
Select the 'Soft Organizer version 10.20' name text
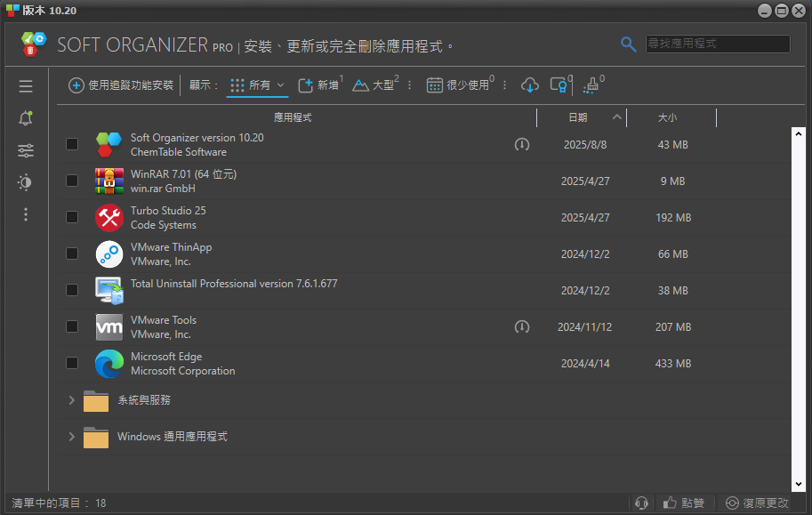[x=197, y=138]
